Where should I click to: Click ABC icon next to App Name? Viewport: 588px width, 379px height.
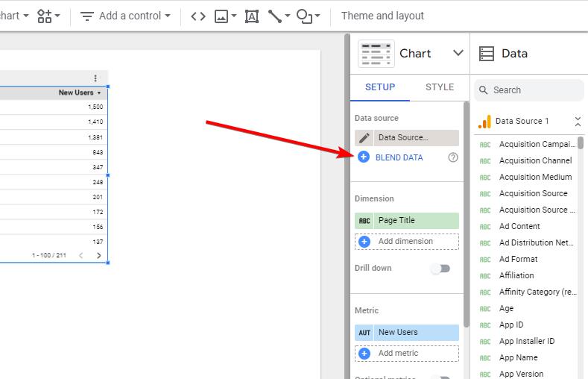coord(485,358)
